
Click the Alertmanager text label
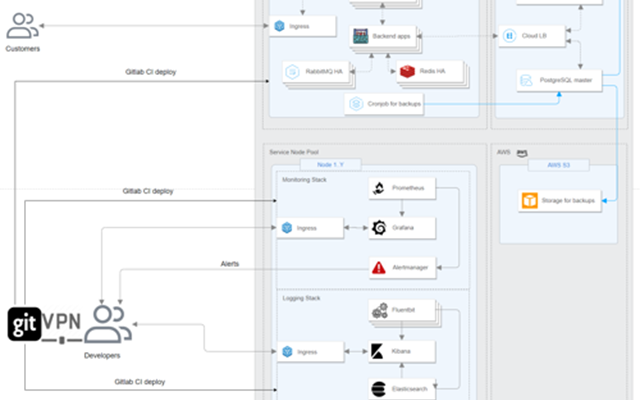pos(410,268)
